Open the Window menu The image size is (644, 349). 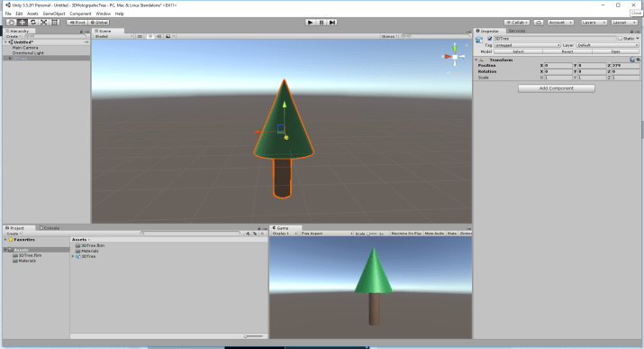(x=103, y=14)
